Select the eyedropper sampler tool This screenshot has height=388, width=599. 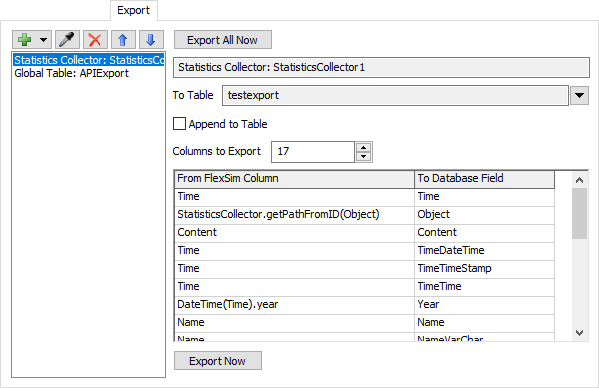click(67, 40)
